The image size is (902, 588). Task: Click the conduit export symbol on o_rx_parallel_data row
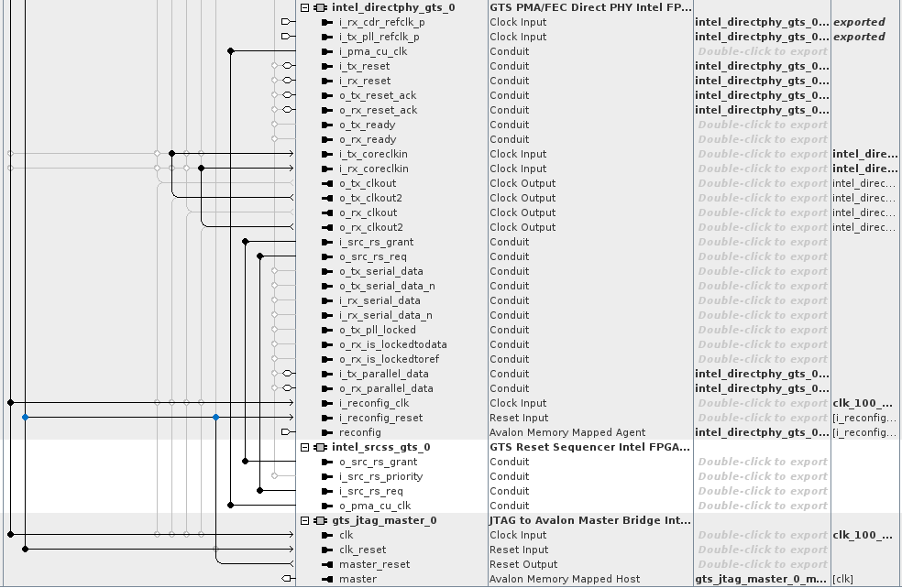[x=288, y=388]
